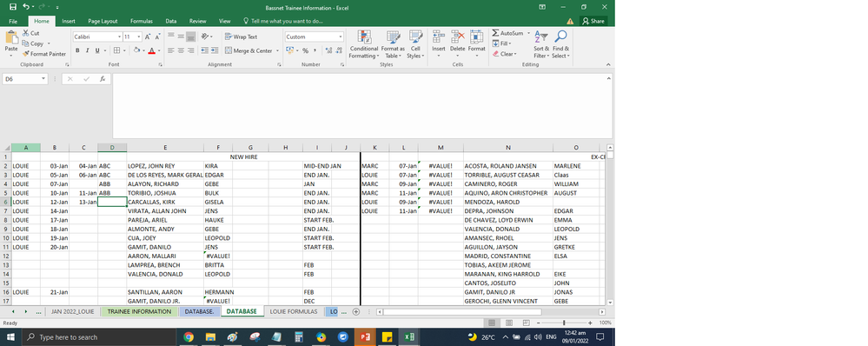Apply Comma Style format
This screenshot has height=346, width=868.
tap(315, 50)
